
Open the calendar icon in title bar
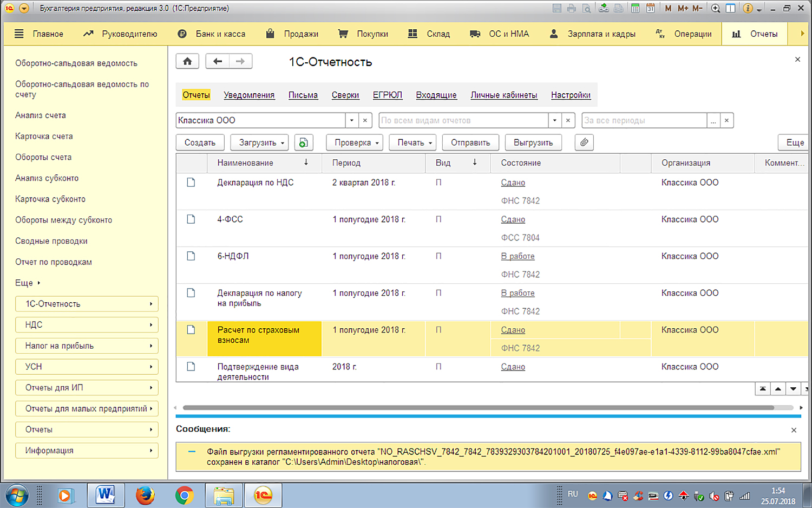point(650,8)
